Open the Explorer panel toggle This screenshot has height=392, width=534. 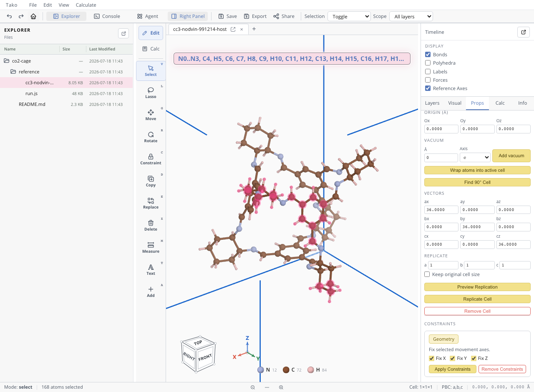(x=66, y=16)
